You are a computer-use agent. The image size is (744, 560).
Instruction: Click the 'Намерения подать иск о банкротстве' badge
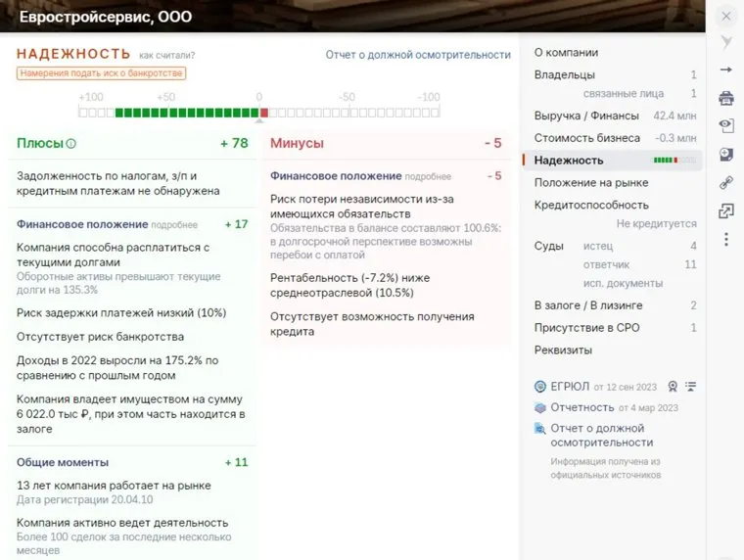[101, 73]
